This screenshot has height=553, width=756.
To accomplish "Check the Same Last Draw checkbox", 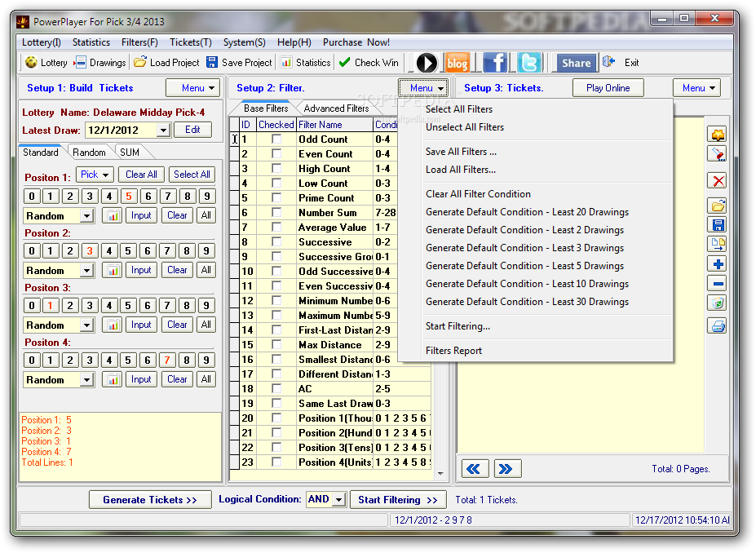I will click(x=276, y=404).
